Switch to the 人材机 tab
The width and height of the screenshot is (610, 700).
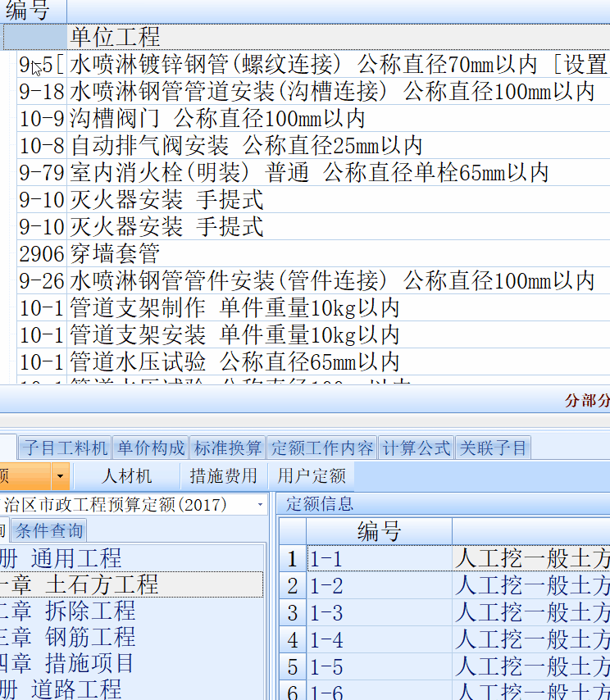(127, 476)
